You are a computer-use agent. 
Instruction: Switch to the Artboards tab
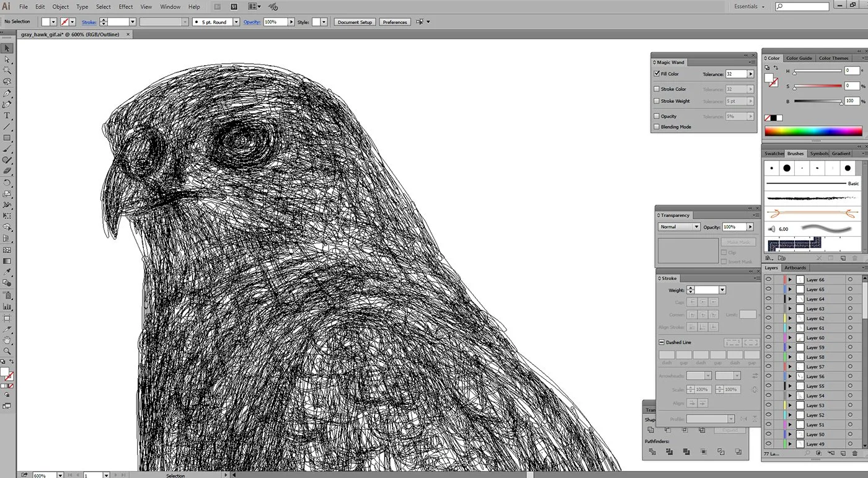tap(795, 268)
